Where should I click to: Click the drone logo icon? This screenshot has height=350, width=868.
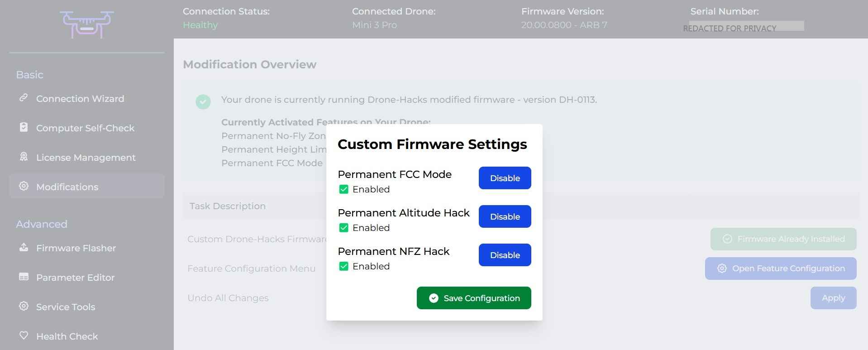[x=86, y=24]
